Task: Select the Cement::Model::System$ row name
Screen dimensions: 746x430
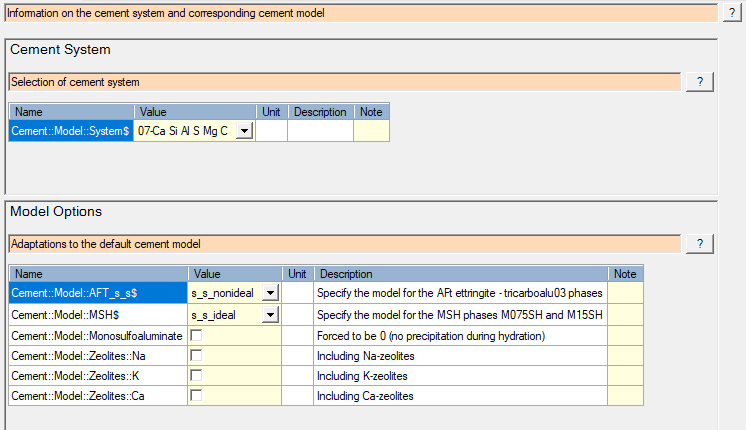Action: 70,131
